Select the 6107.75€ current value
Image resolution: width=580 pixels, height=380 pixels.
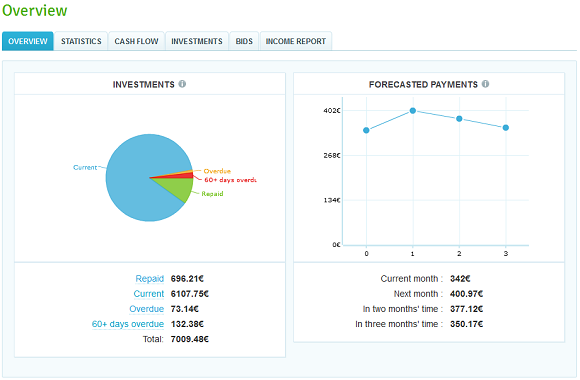pos(190,294)
